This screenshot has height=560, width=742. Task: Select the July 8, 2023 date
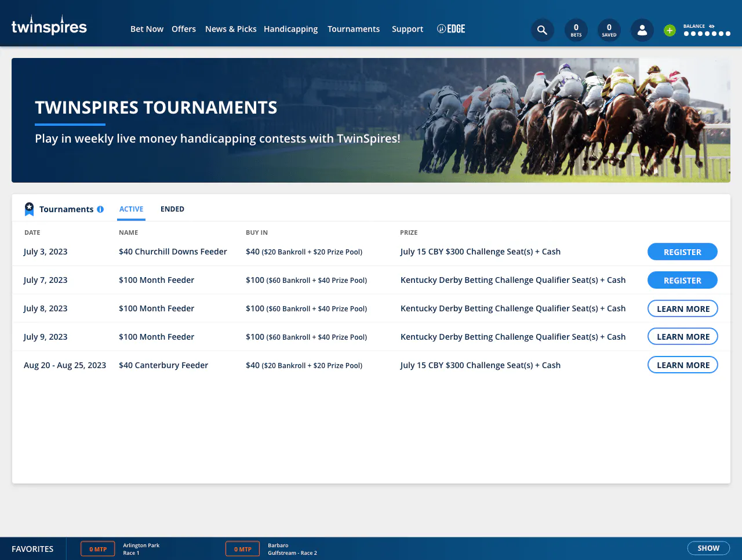pos(45,308)
